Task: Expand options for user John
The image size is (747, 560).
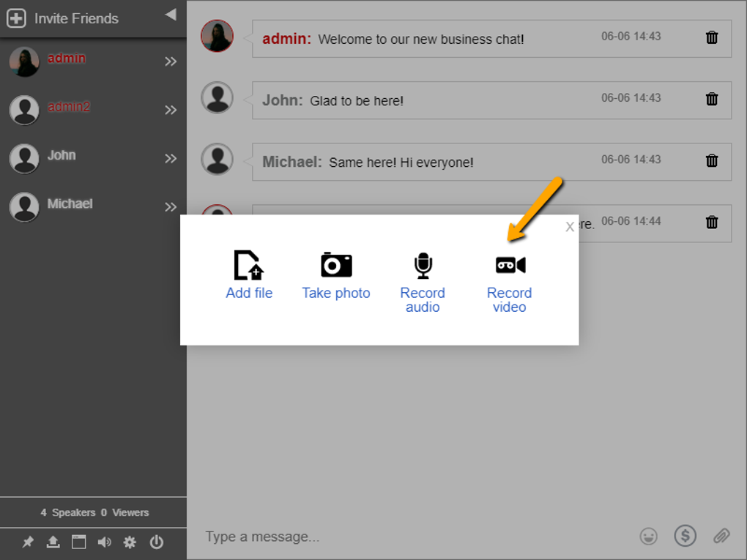Action: coord(171,158)
